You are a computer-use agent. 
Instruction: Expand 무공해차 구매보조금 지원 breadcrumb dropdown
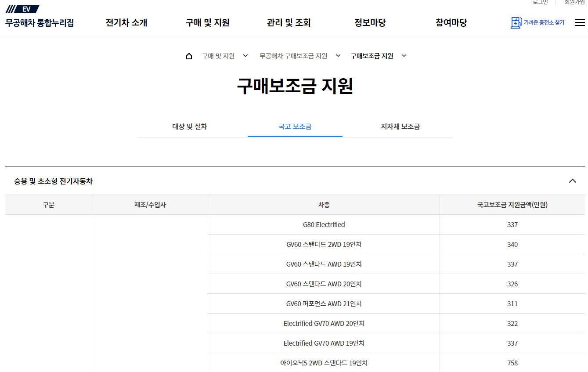click(x=338, y=56)
